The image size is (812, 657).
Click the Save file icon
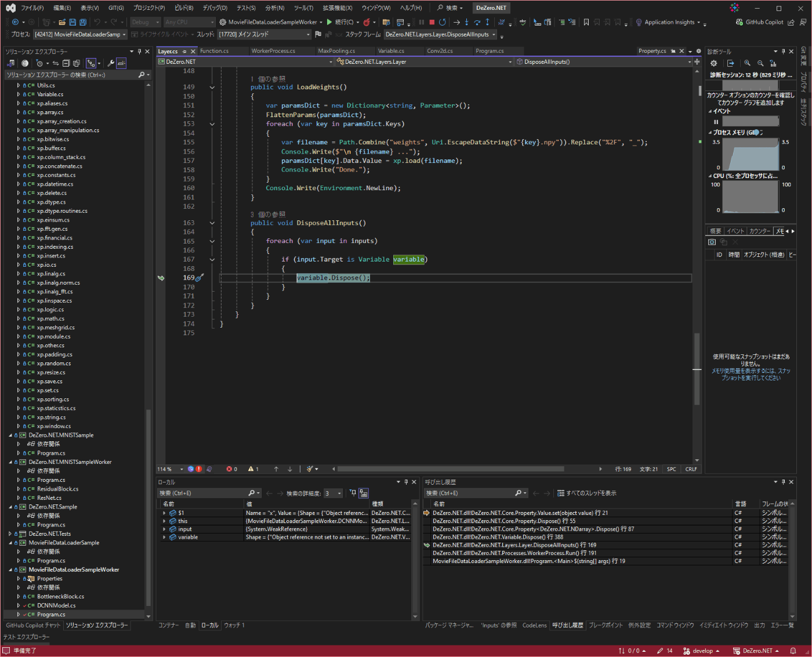click(72, 22)
